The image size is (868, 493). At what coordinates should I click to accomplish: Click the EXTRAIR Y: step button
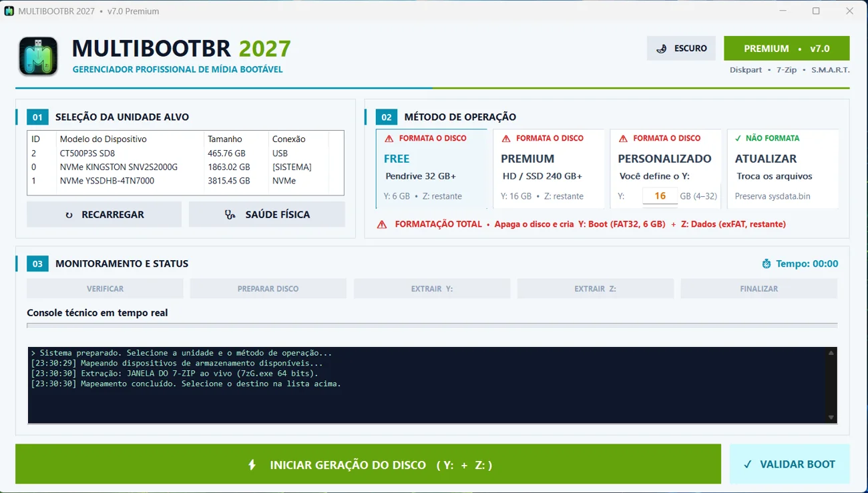click(x=432, y=289)
